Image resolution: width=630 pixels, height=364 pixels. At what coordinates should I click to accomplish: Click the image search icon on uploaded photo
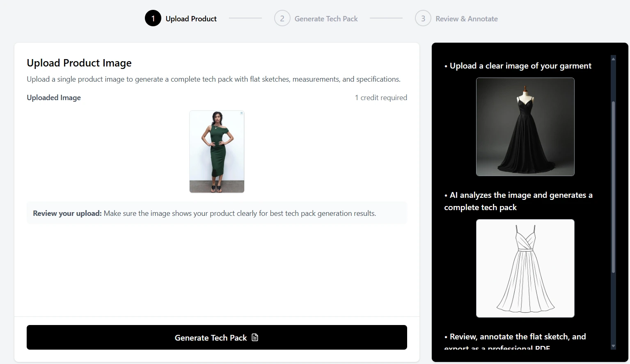click(241, 113)
